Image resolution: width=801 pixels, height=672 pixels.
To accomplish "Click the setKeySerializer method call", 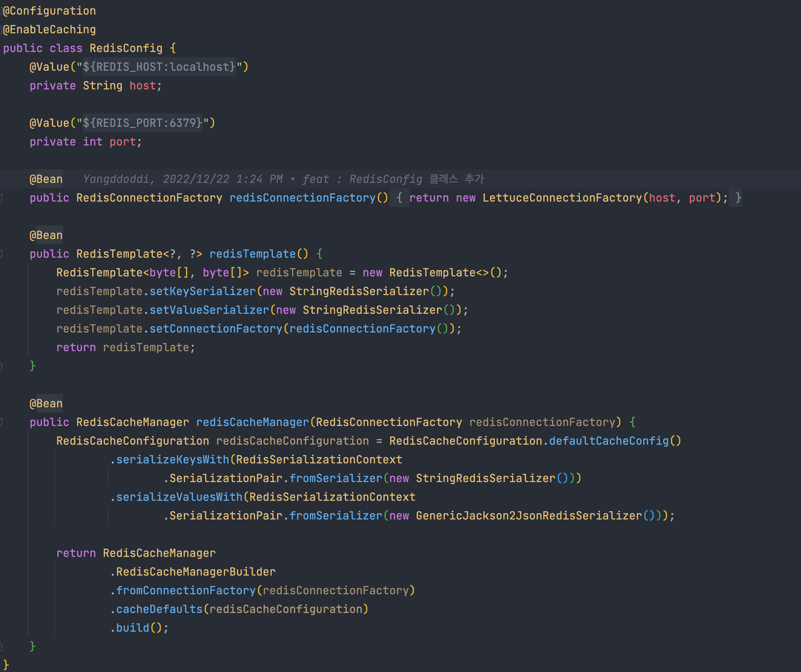I will 202,291.
